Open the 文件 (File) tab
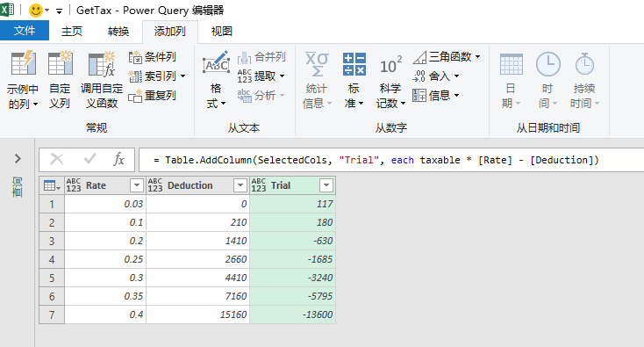 [25, 31]
